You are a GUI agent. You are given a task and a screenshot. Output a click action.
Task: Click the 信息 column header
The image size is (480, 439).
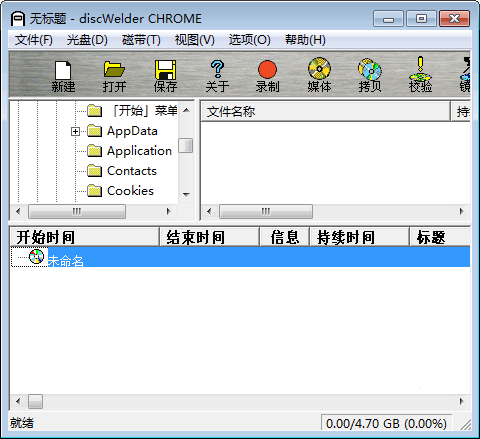point(285,237)
